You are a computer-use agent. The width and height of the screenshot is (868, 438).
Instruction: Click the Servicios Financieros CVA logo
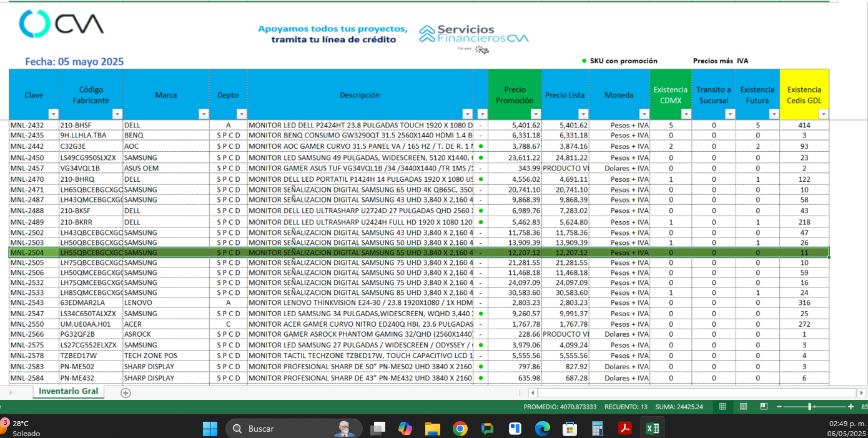point(474,34)
